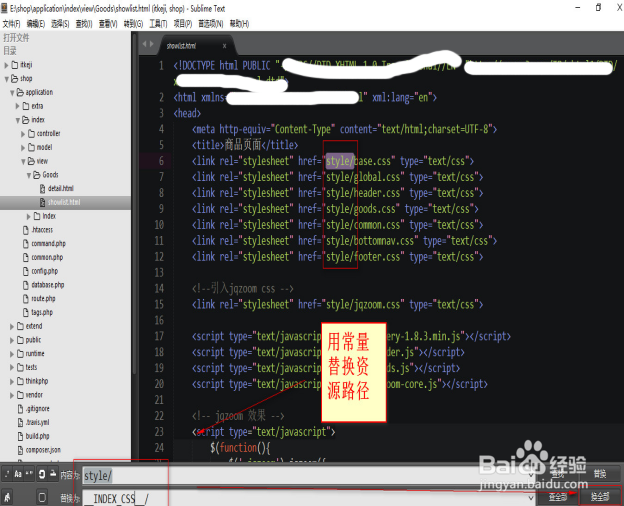The image size is (624, 506).
Task: Click the tags.php file icon
Action: pos(26,313)
